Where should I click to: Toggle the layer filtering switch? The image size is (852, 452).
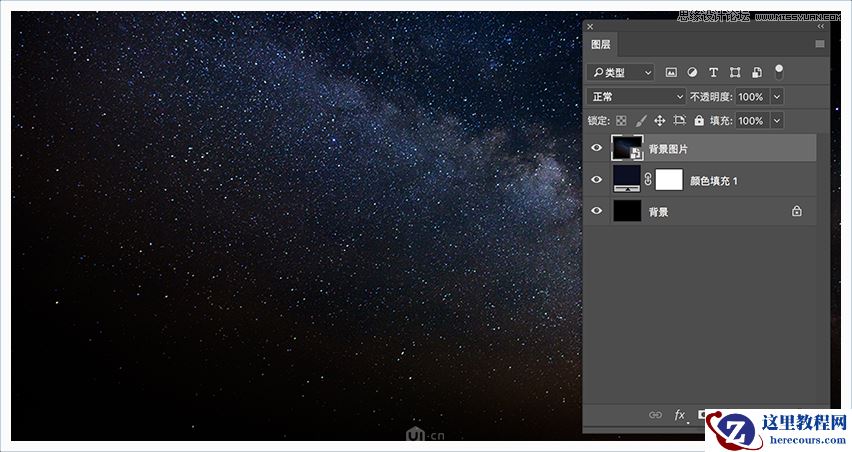pyautogui.click(x=779, y=72)
